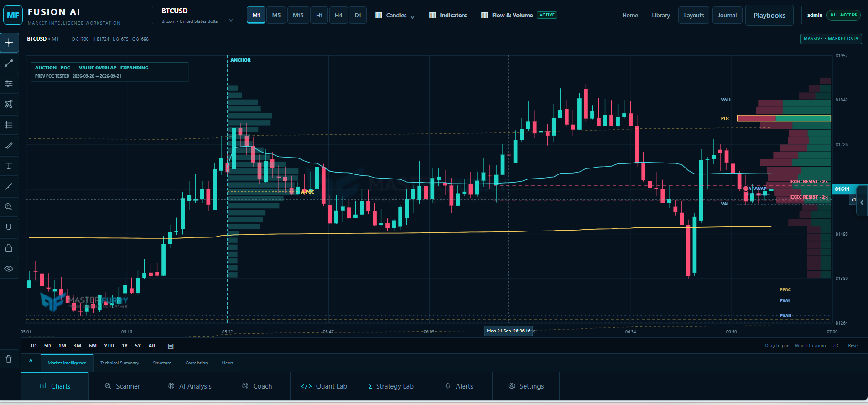The image size is (868, 405).
Task: Open the Strategy Lab section
Action: pos(391,386)
